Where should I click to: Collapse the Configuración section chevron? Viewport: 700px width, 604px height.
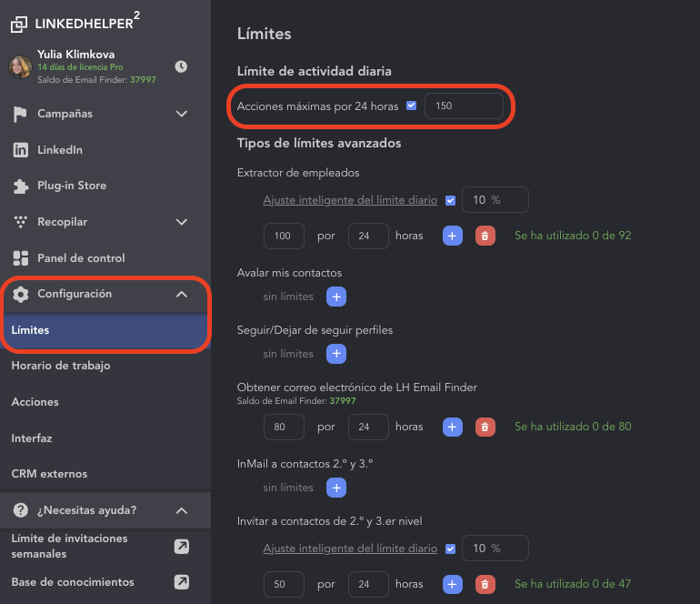coord(182,294)
